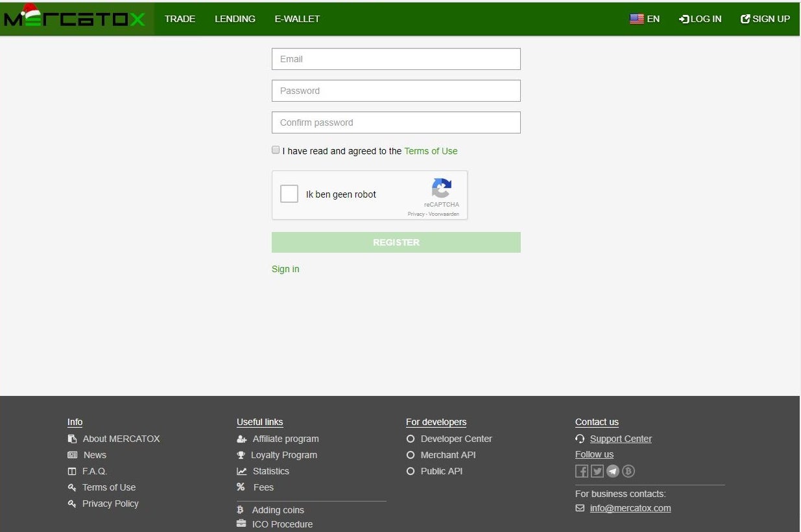This screenshot has height=532, width=801.
Task: Click the Useful links heading
Action: [x=260, y=422]
